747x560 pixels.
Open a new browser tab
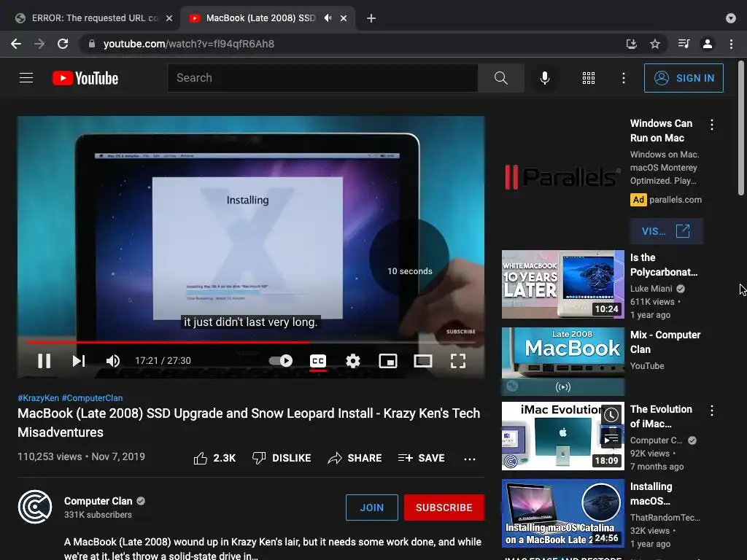point(371,18)
